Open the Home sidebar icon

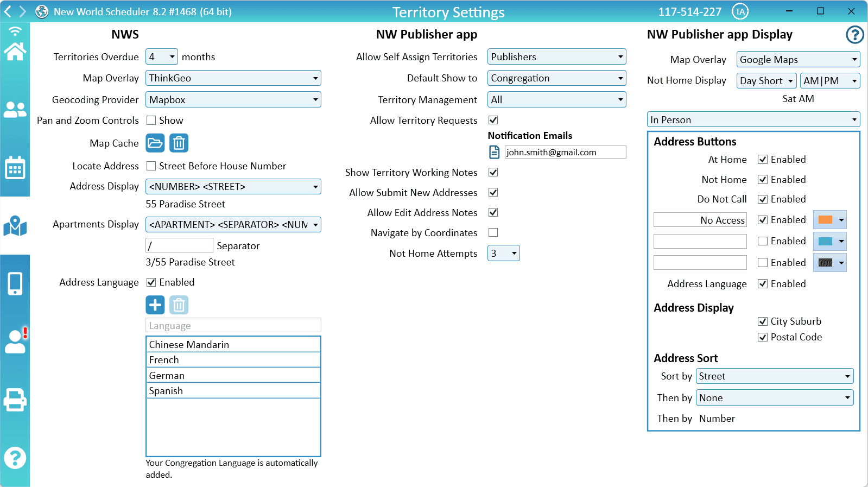(15, 51)
